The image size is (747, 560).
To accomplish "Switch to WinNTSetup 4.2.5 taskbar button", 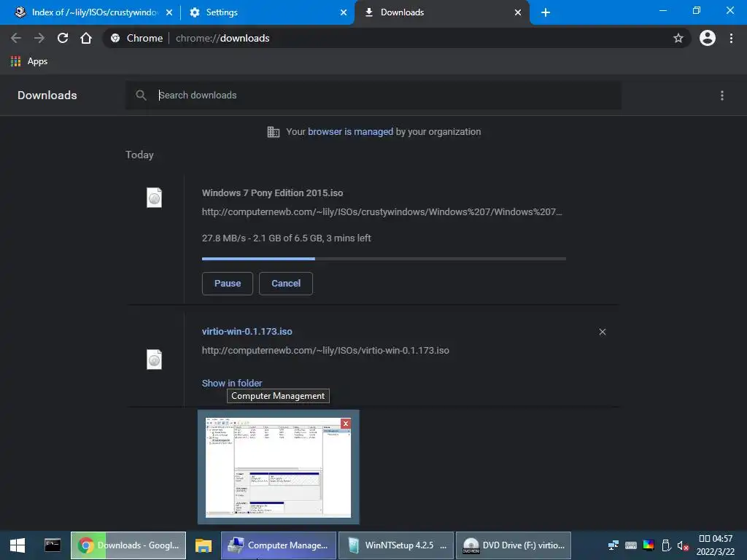I will [396, 545].
